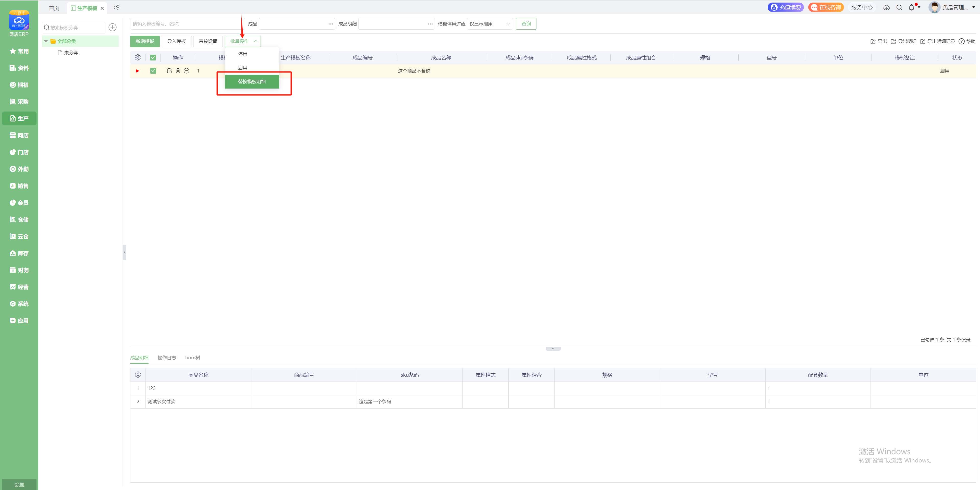Collapse the 全部分类 tree node

pyautogui.click(x=46, y=41)
